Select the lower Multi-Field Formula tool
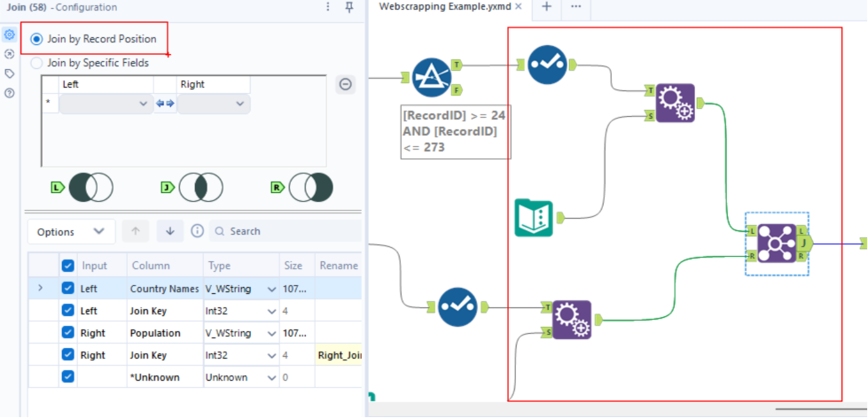The width and height of the screenshot is (868, 418). 573,320
